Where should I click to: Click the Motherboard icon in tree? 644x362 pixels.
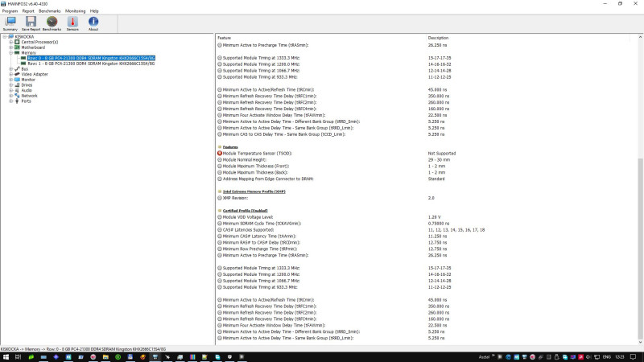17,47
